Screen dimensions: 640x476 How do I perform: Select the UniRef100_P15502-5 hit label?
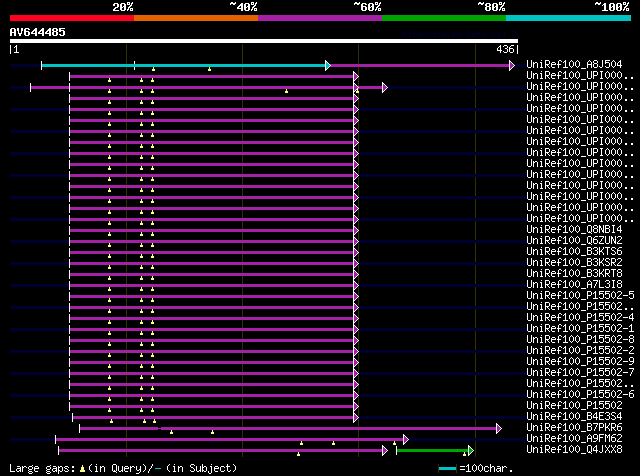click(580, 295)
